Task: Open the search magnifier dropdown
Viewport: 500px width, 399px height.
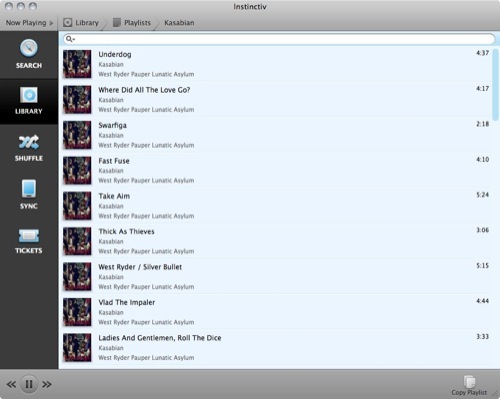Action: coord(70,39)
